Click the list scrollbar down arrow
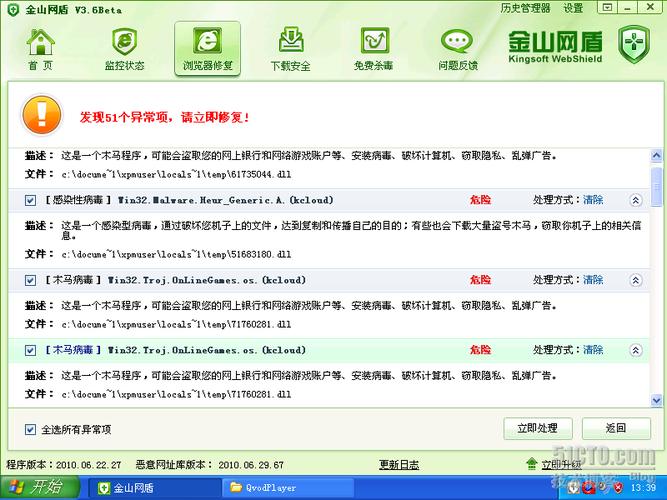The image size is (667, 500). click(x=656, y=400)
